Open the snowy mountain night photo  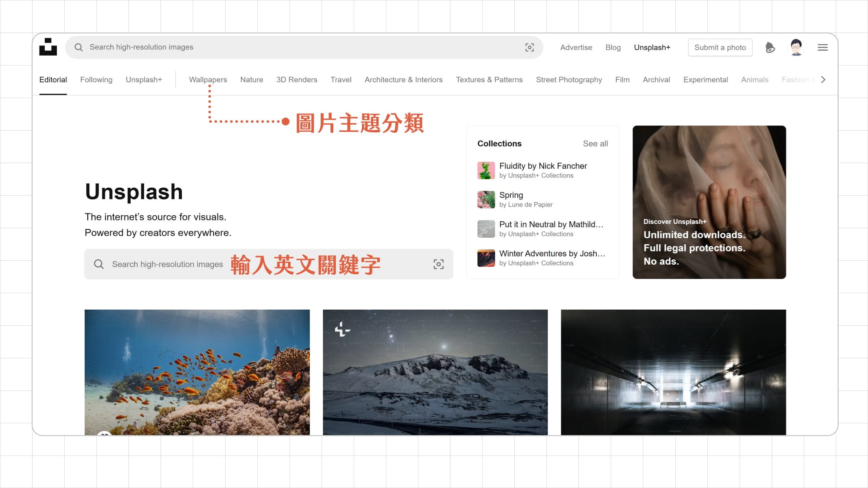coord(435,372)
